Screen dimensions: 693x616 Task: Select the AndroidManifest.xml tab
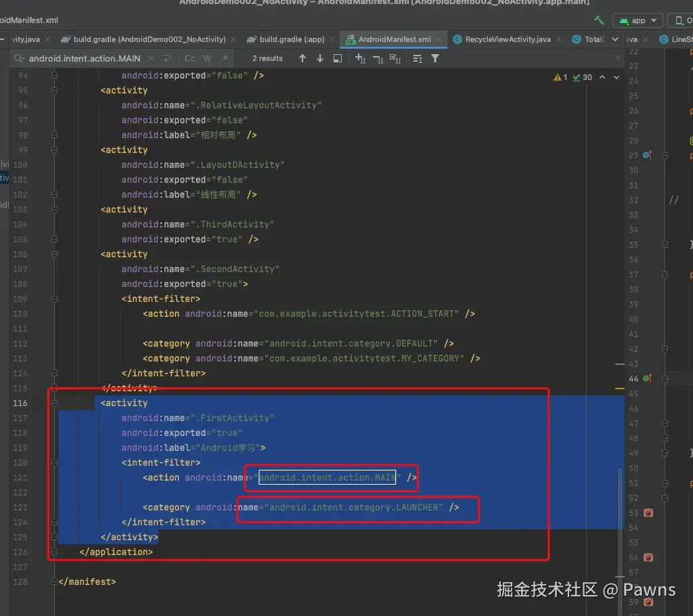[395, 39]
